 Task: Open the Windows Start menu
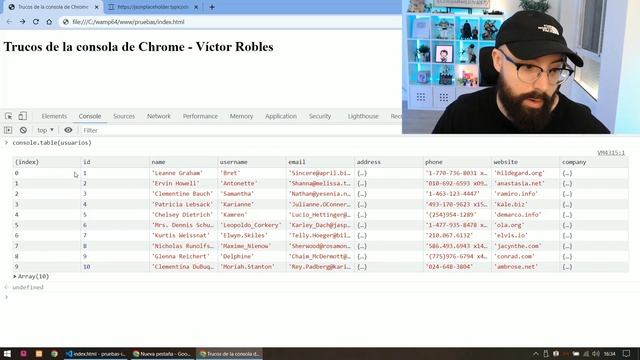point(7,353)
